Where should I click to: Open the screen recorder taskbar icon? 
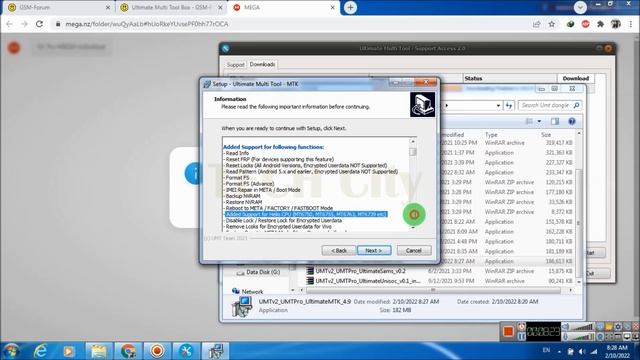(x=157, y=351)
